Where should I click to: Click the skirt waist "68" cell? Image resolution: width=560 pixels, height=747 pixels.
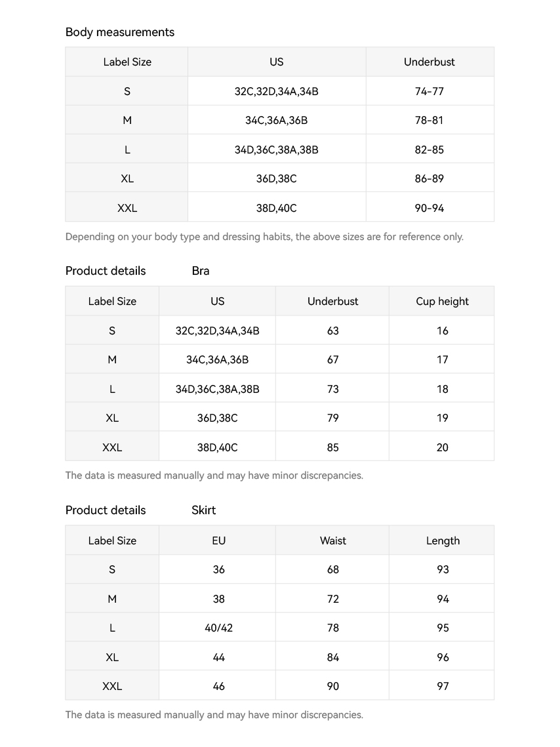click(x=332, y=569)
